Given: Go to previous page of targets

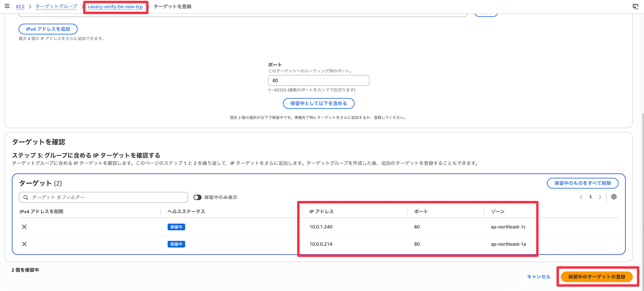Looking at the screenshot, I should tap(581, 197).
